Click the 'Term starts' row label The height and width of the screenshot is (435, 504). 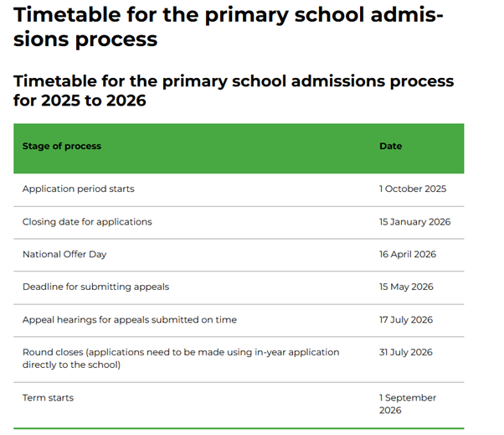click(48, 397)
